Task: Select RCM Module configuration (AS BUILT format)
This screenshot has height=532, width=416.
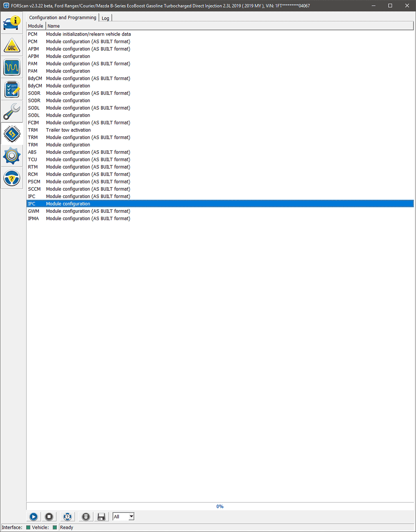Action: (220, 174)
